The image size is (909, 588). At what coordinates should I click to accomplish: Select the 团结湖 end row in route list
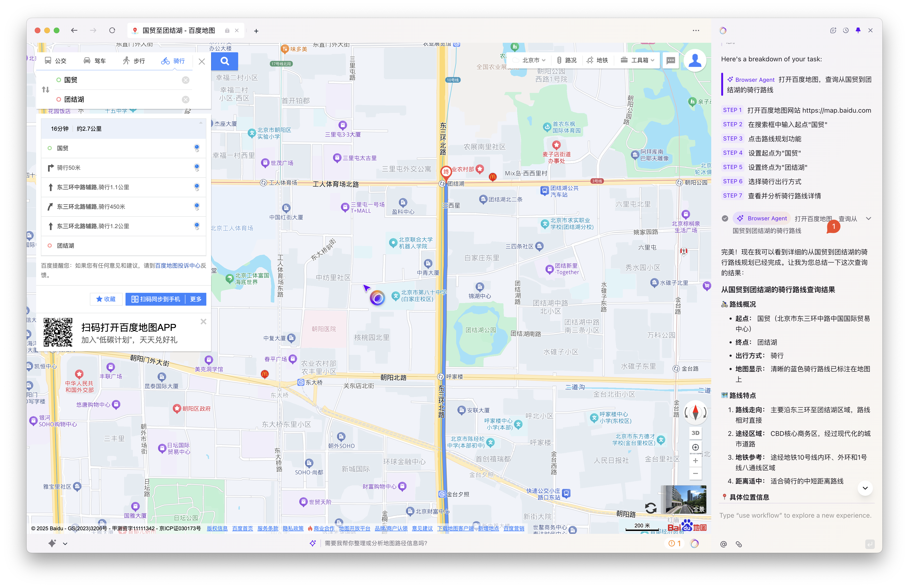point(124,246)
